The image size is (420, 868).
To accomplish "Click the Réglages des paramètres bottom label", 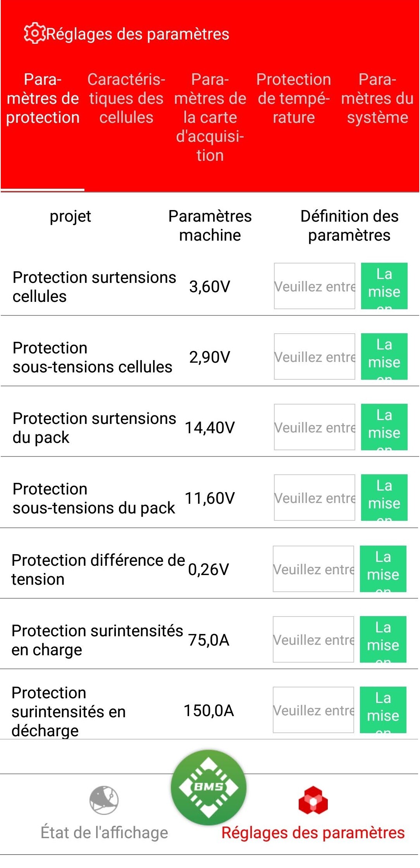I will point(313,833).
